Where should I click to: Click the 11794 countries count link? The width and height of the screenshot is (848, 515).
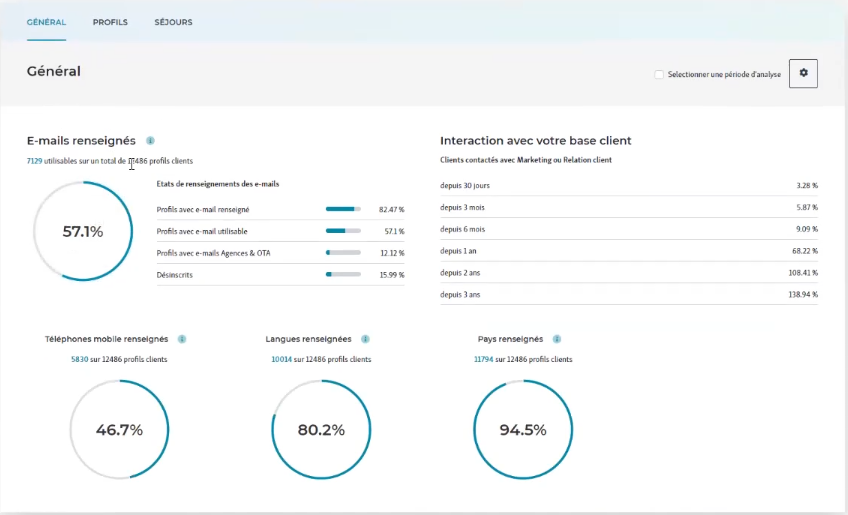tap(485, 358)
